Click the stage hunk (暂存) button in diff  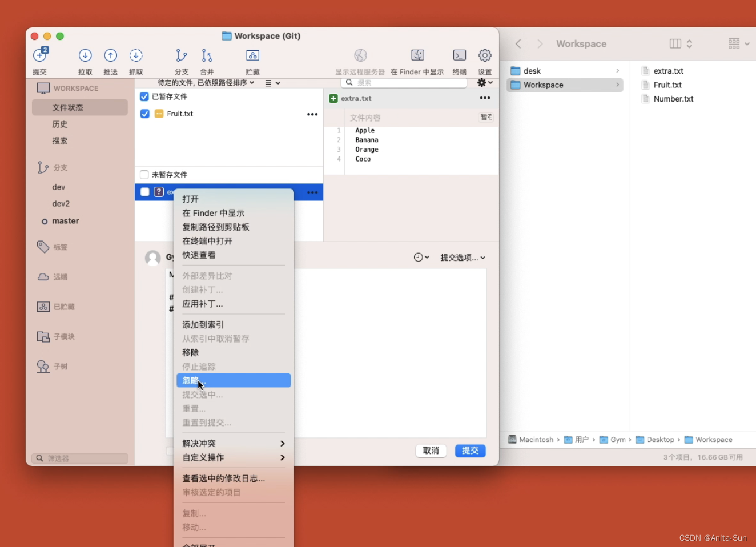pyautogui.click(x=486, y=117)
